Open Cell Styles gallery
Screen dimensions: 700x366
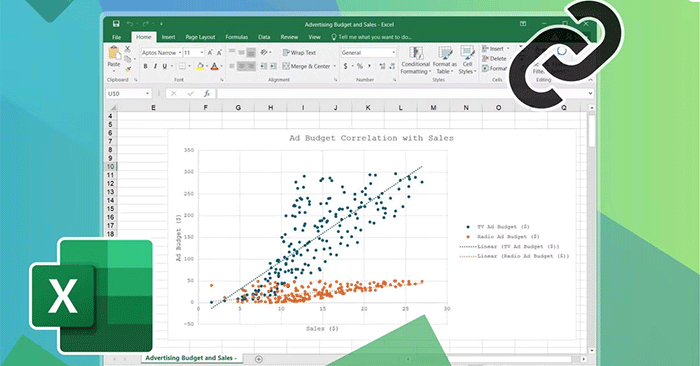pyautogui.click(x=467, y=60)
